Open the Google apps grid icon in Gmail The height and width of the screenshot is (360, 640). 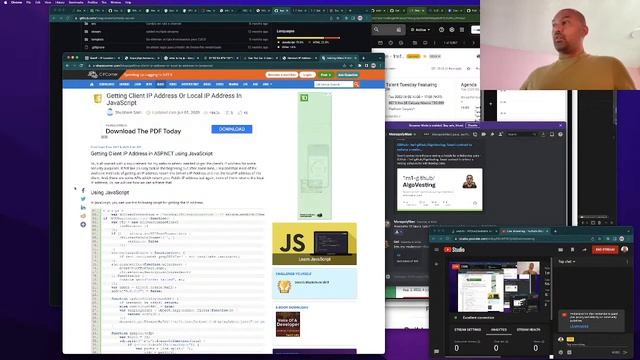462,29
